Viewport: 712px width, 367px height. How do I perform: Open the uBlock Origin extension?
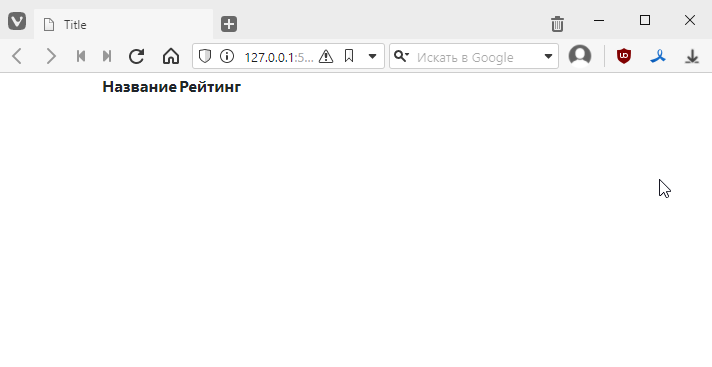coord(624,56)
